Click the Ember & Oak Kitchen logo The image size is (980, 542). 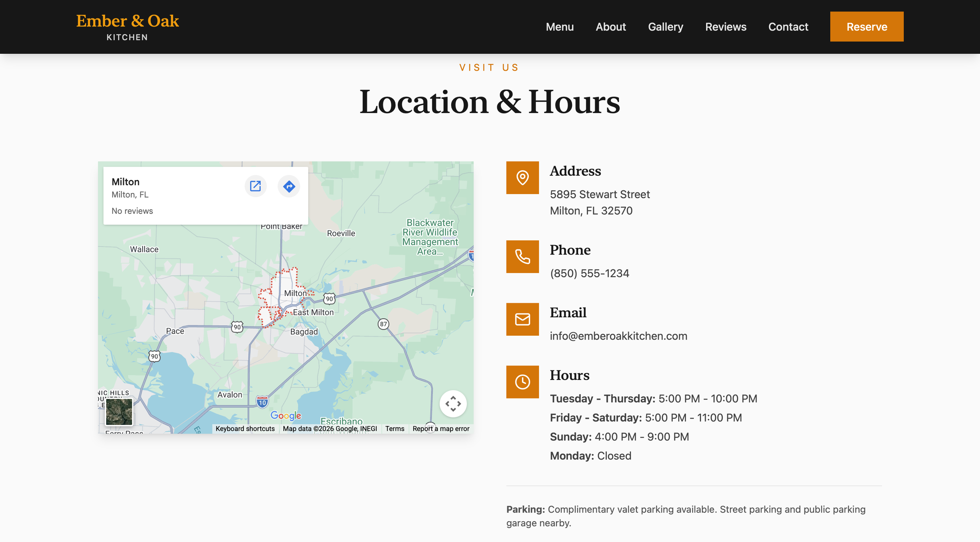click(x=127, y=27)
